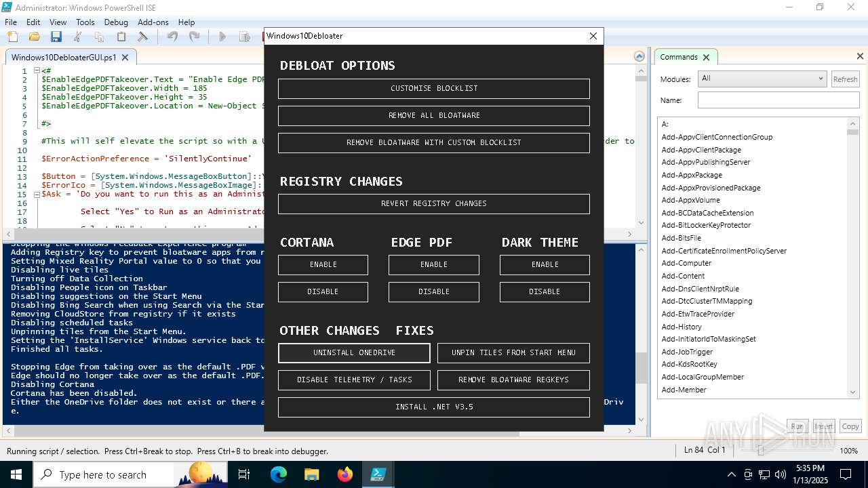
Task: Click the PowerShell ISE taskbar icon
Action: 378,474
